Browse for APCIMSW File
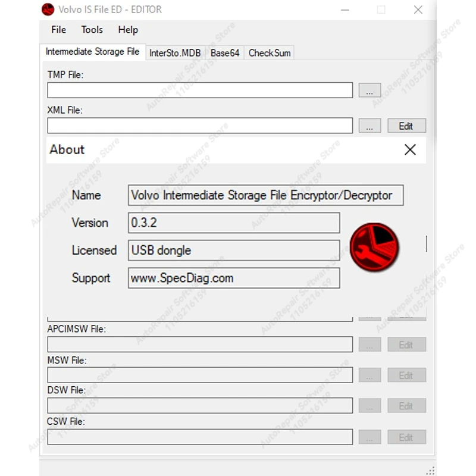The image size is (476, 476). 369,345
